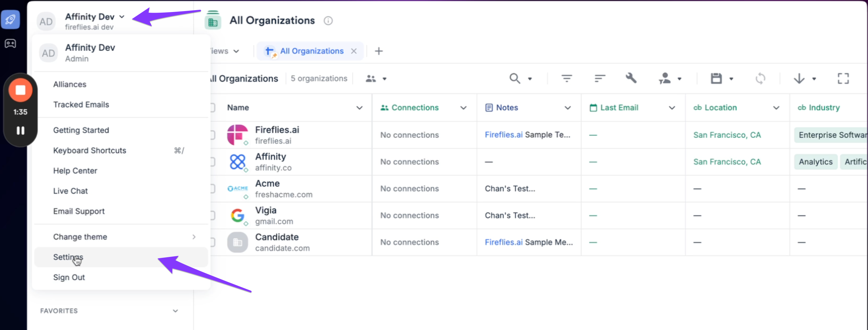This screenshot has width=868, height=330.
Task: Select the Vigia row checkbox
Action: point(212,215)
